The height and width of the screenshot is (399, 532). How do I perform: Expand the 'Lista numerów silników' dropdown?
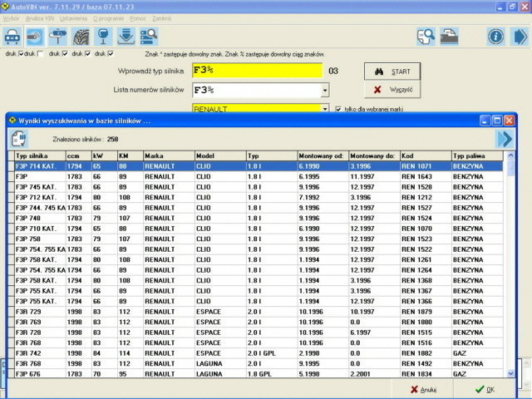pyautogui.click(x=324, y=90)
